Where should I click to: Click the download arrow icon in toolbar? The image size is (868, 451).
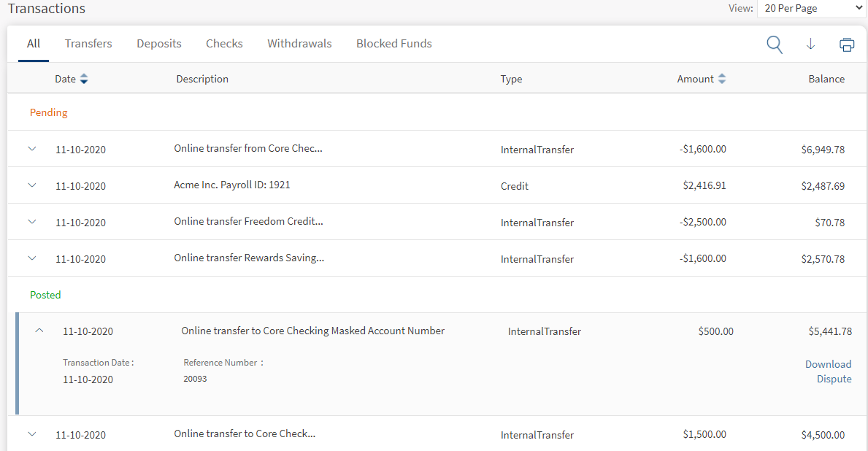[810, 45]
